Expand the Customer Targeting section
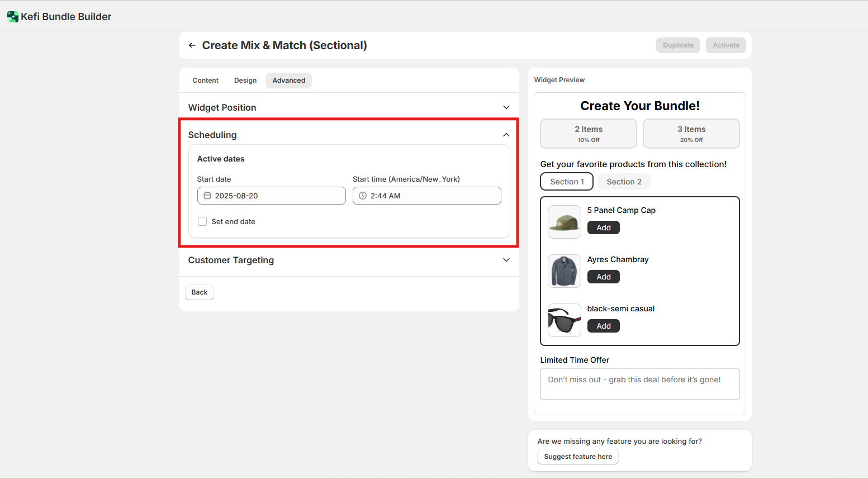 506,260
